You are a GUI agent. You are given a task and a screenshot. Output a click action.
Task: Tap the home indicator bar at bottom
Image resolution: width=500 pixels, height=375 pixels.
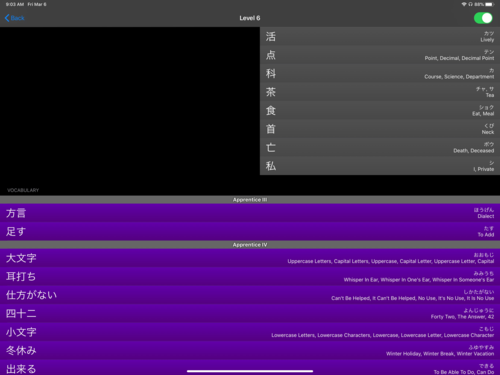click(250, 371)
